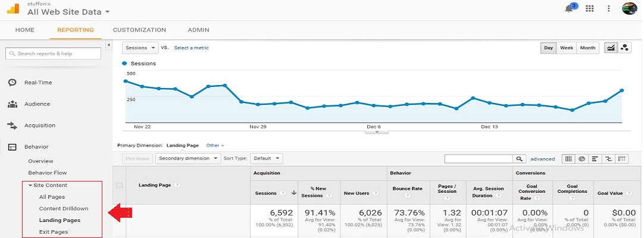This screenshot has height=238, width=644.
Task: Switch to line chart view
Action: pyautogui.click(x=611, y=48)
